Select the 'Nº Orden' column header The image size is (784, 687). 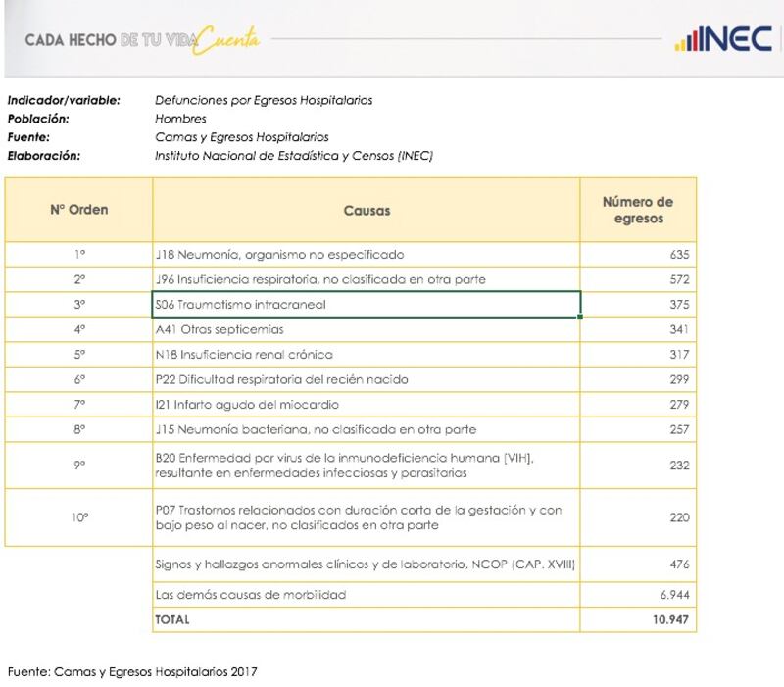(79, 210)
